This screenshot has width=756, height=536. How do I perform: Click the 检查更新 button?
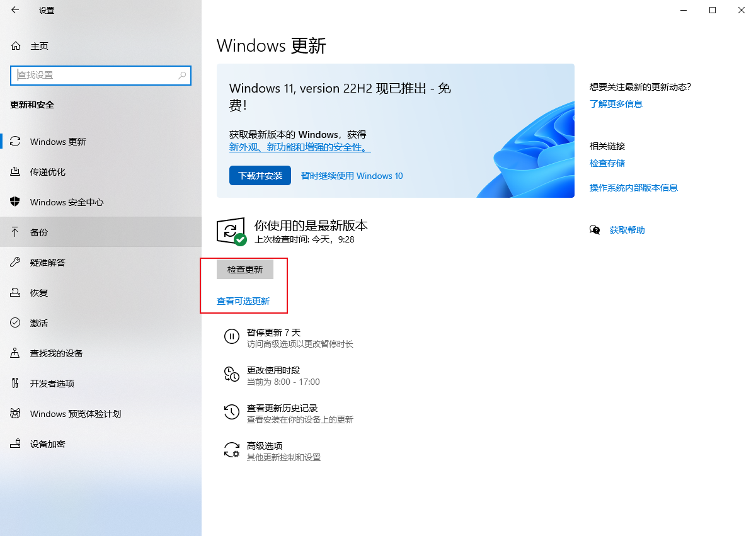coord(244,269)
